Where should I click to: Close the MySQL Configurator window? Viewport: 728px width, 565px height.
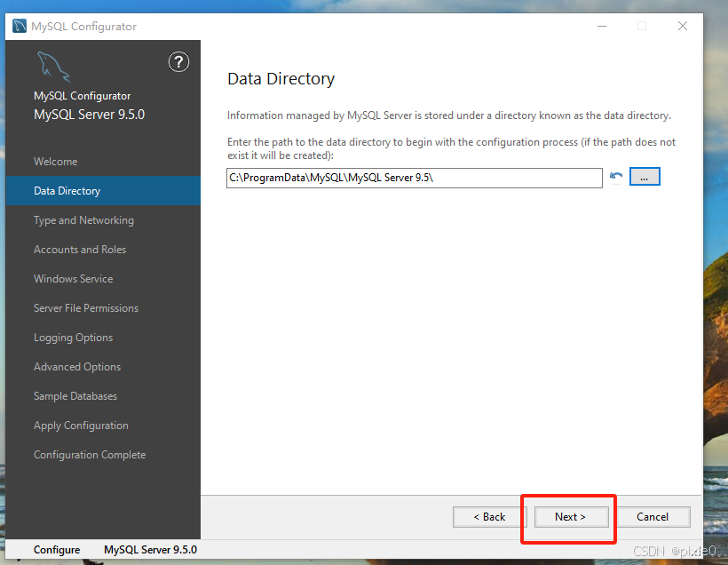pos(683,26)
